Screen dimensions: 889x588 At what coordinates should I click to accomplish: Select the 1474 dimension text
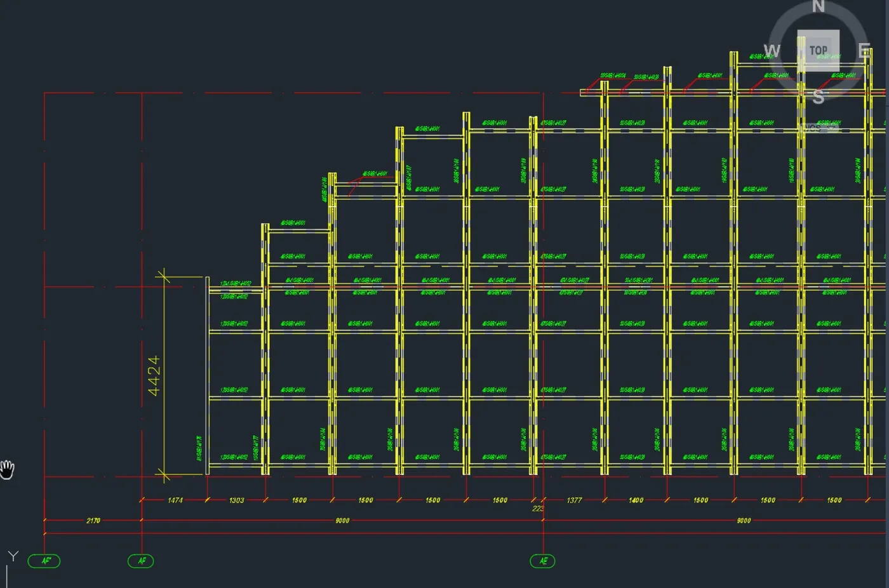175,500
